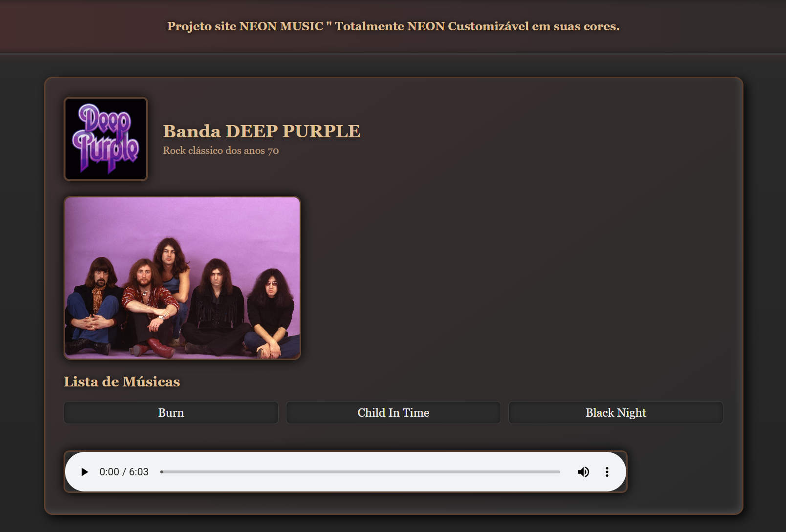Select the Child In Time song button
This screenshot has height=532, width=786.
click(393, 413)
